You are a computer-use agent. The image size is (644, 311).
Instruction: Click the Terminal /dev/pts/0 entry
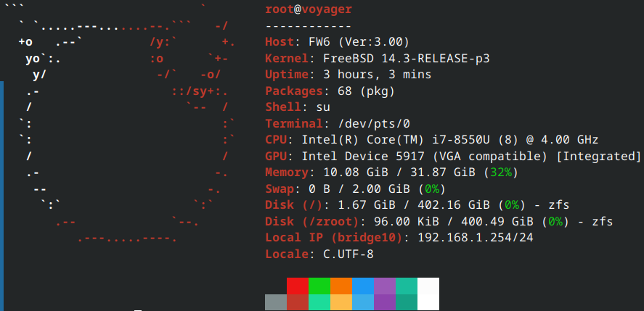point(338,123)
